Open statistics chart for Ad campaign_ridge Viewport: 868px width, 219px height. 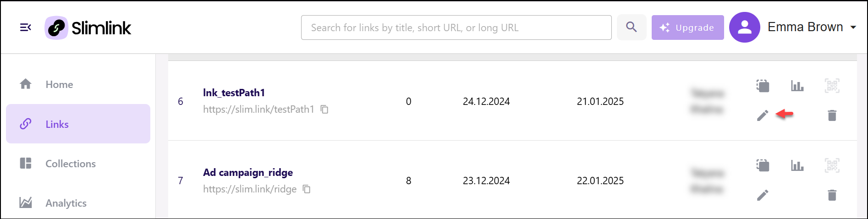point(797,165)
